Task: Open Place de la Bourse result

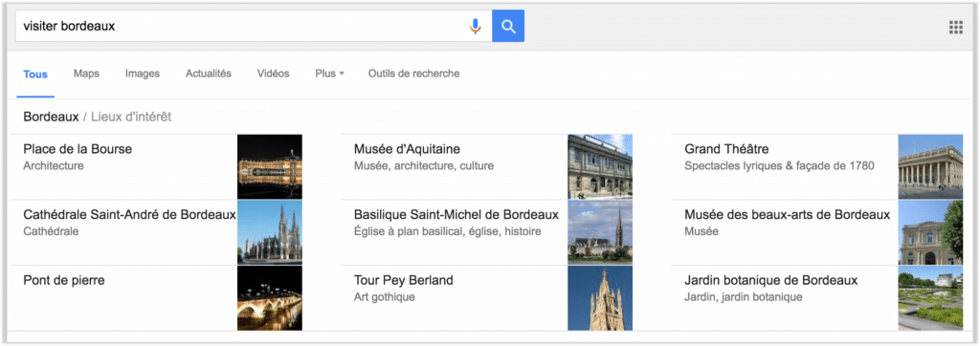Action: pos(78,149)
